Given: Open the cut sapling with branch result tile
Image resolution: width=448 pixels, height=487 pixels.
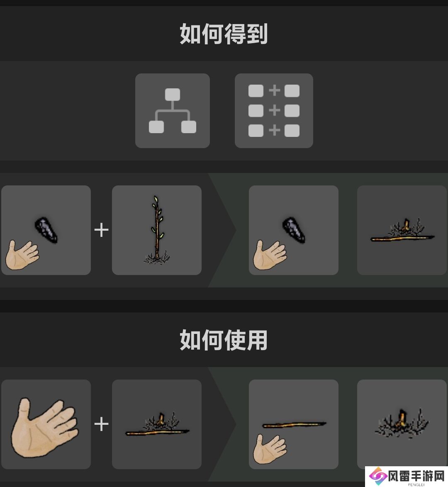Looking at the screenshot, I should [x=402, y=230].
